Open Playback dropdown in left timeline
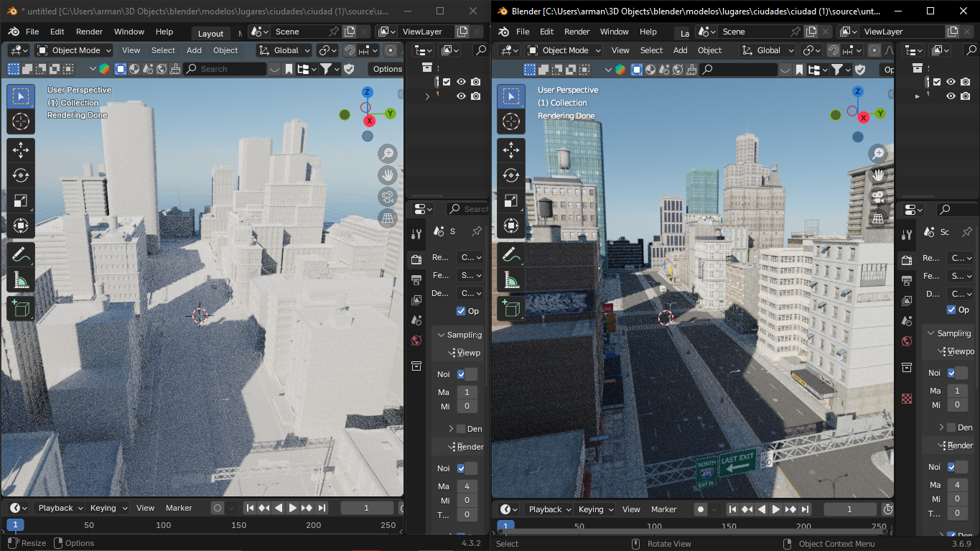This screenshot has width=980, height=551. pyautogui.click(x=60, y=508)
